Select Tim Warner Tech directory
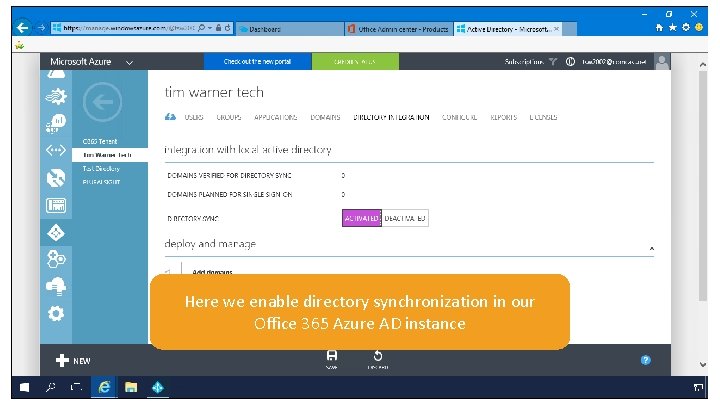The image size is (720, 405). [x=110, y=155]
